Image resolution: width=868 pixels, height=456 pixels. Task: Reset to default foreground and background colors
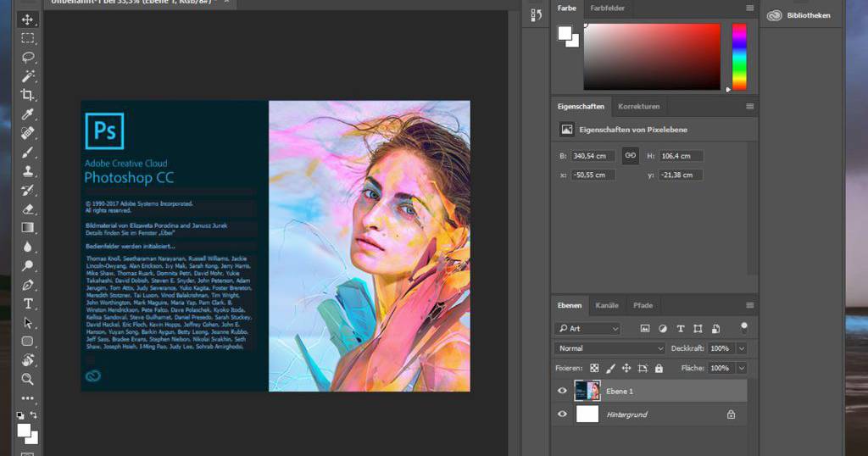pyautogui.click(x=20, y=415)
